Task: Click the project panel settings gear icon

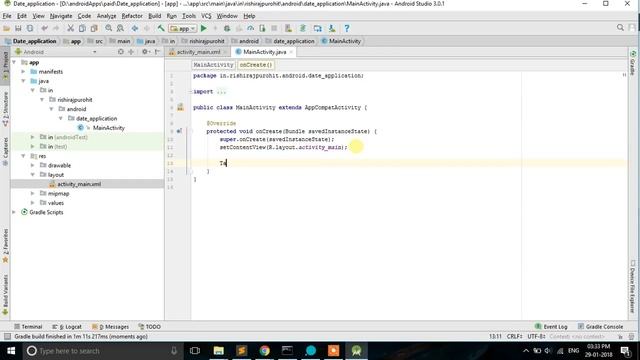Action: pyautogui.click(x=145, y=52)
